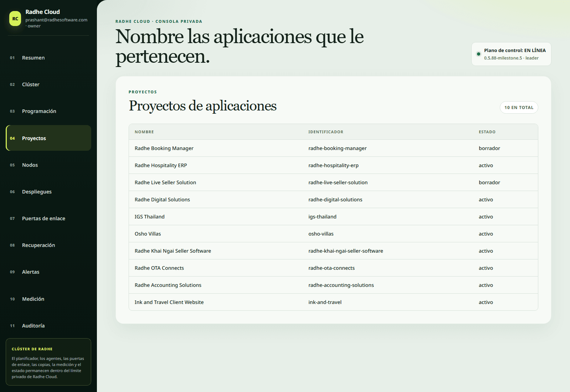Open the Recuperación page
Viewport: 570px width, 392px height.
(48, 245)
